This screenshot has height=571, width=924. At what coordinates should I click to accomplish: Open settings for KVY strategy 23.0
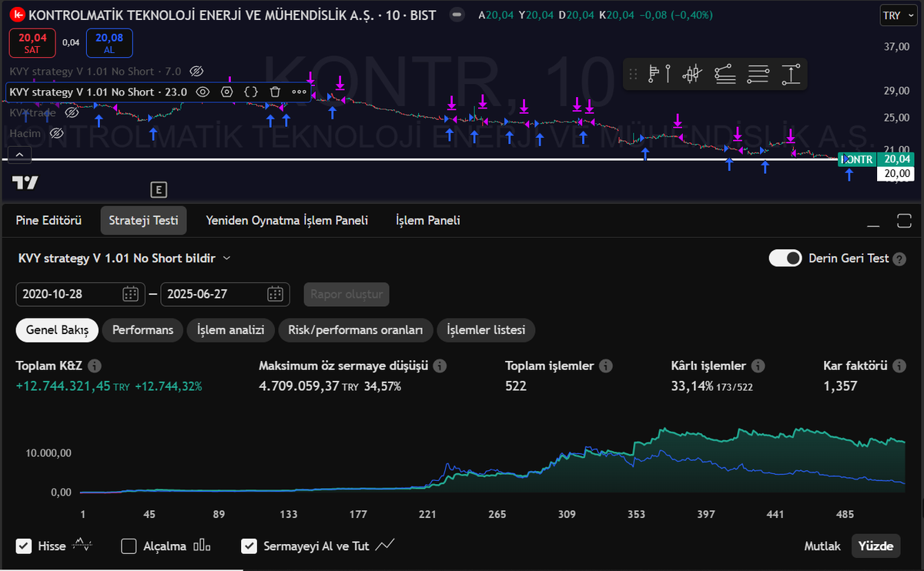[x=226, y=92]
